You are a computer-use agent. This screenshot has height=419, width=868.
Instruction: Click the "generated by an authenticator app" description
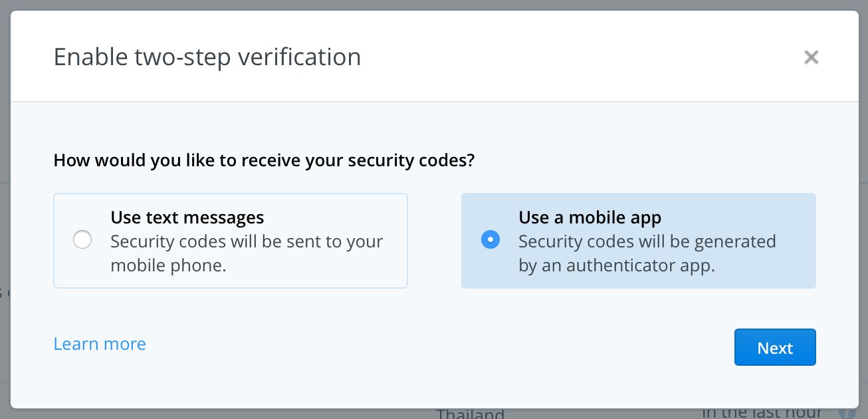(647, 253)
